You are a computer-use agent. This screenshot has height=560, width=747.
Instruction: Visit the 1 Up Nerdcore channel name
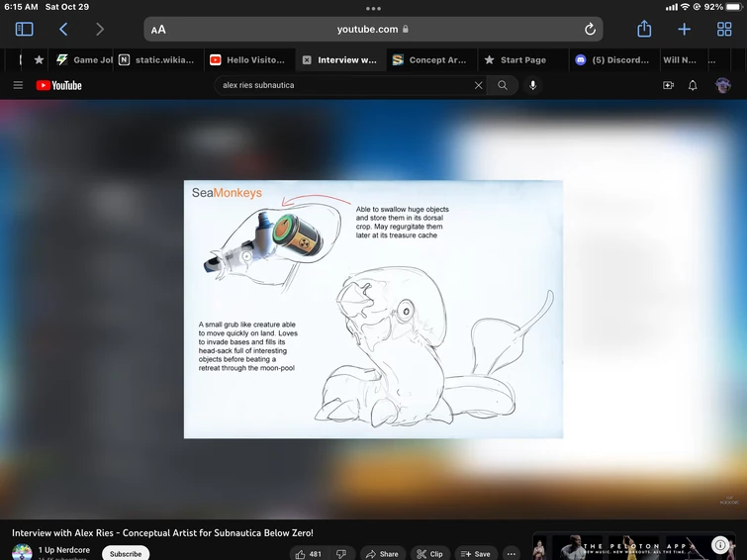pyautogui.click(x=64, y=550)
